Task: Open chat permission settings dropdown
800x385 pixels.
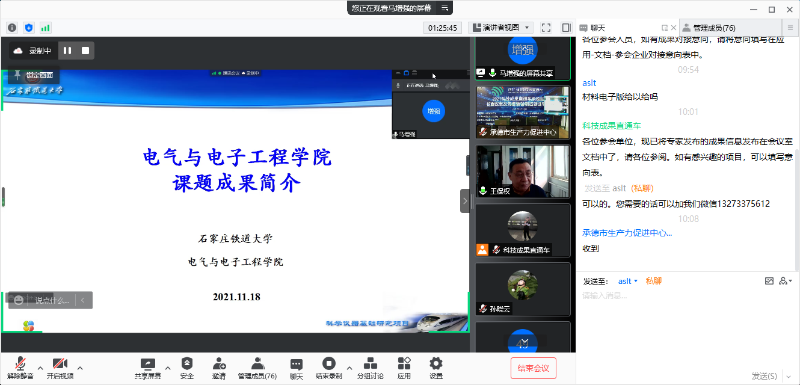Action: point(786,281)
